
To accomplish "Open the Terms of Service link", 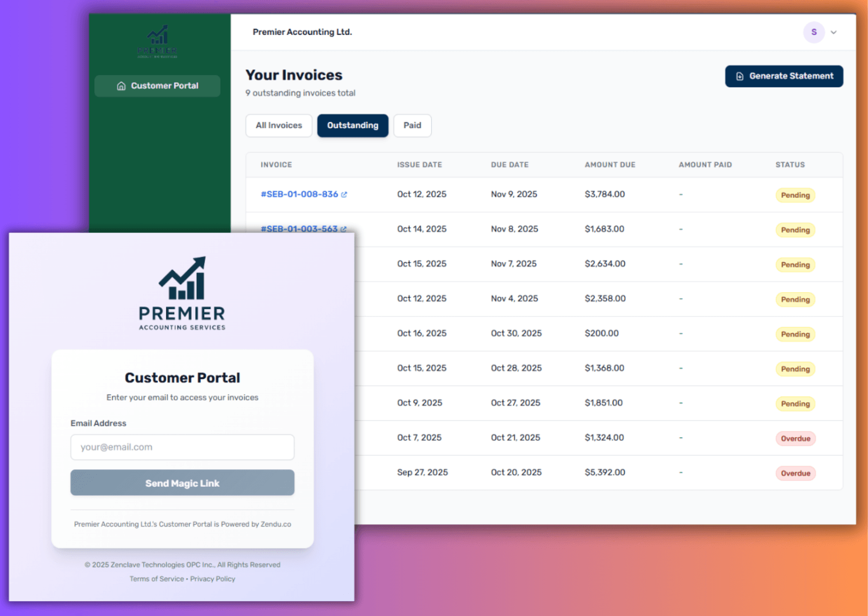I will pos(156,579).
